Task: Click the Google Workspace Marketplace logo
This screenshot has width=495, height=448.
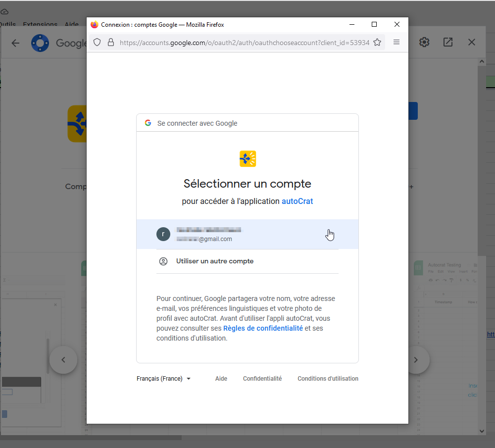Action: point(40,43)
